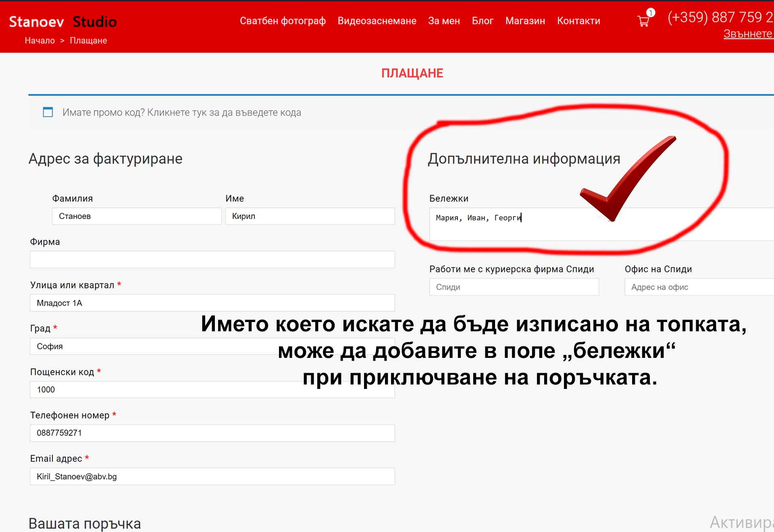Open Сватбен фотограф menu item
The width and height of the screenshot is (774, 532).
tap(283, 21)
